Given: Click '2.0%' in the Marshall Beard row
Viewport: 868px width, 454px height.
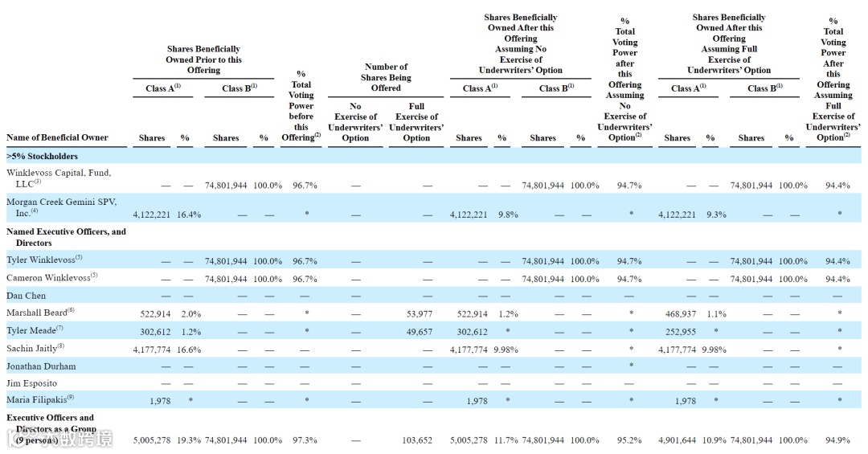Looking at the screenshot, I should point(191,314).
